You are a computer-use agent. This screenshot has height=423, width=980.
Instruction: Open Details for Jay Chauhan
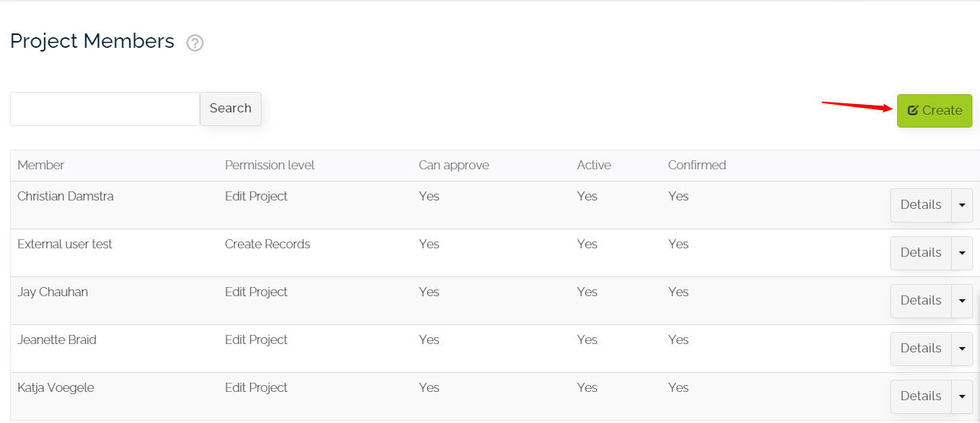coord(921,301)
